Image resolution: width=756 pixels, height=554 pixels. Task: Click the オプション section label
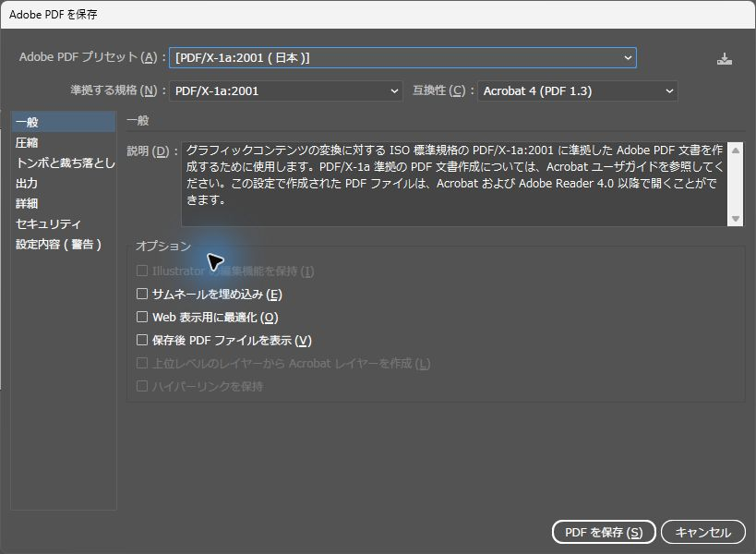(163, 246)
